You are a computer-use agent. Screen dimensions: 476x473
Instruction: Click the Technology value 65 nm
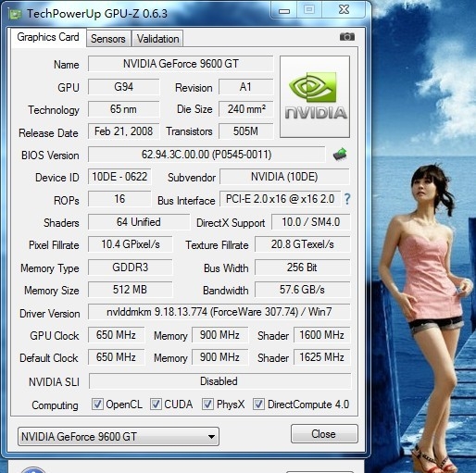[124, 109]
